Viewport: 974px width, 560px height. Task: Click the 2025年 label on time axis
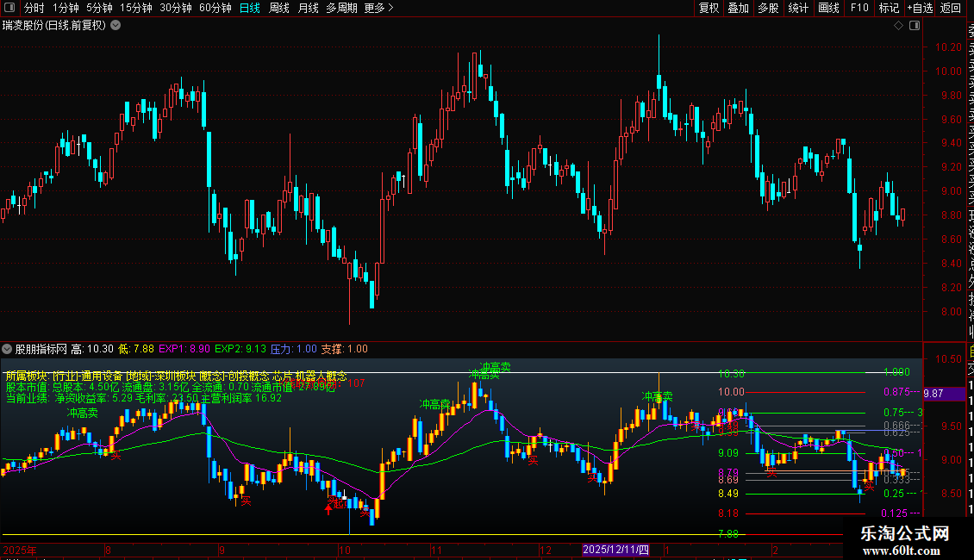point(20,550)
